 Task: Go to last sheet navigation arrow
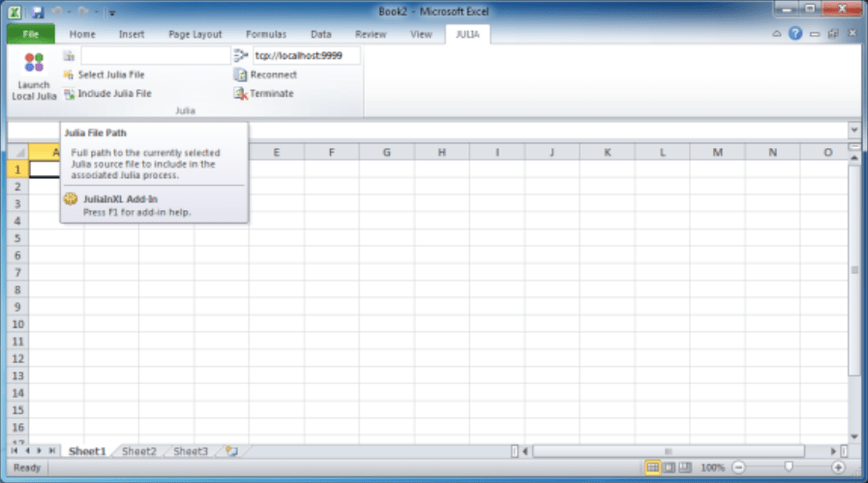point(51,451)
